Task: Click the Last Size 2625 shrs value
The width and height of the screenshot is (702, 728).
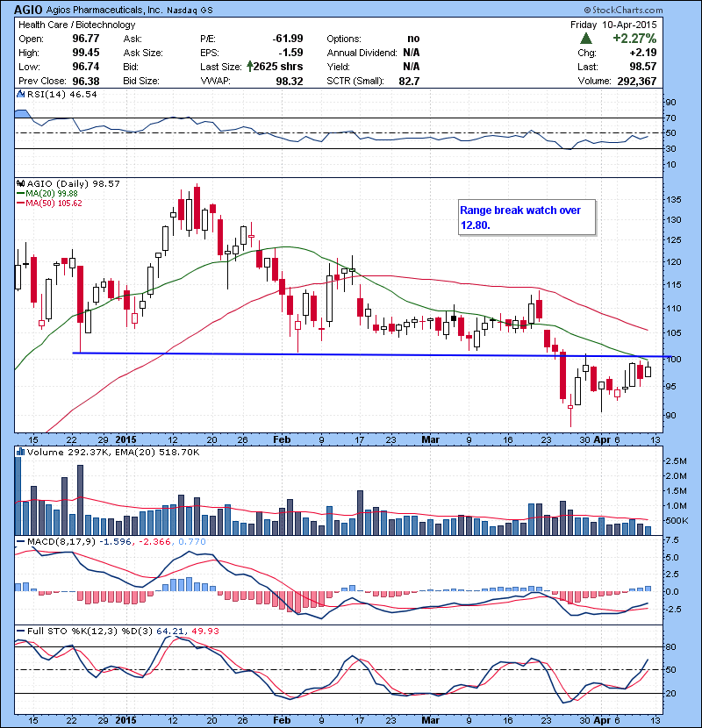Action: click(278, 67)
